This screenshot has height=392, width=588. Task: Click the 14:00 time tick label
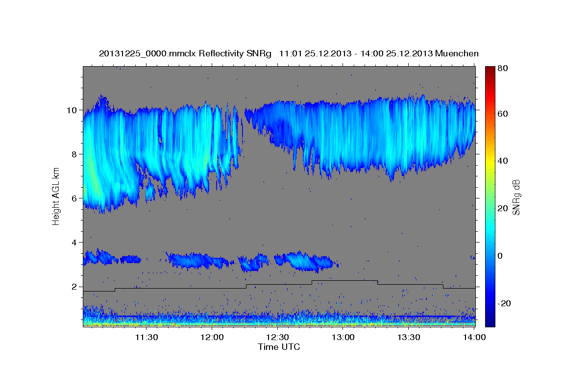[x=474, y=337]
